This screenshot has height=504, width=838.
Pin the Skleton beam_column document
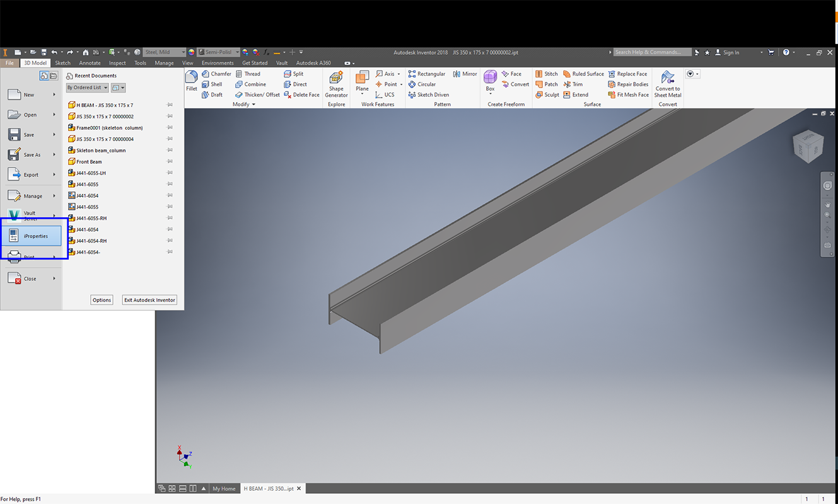pyautogui.click(x=170, y=151)
